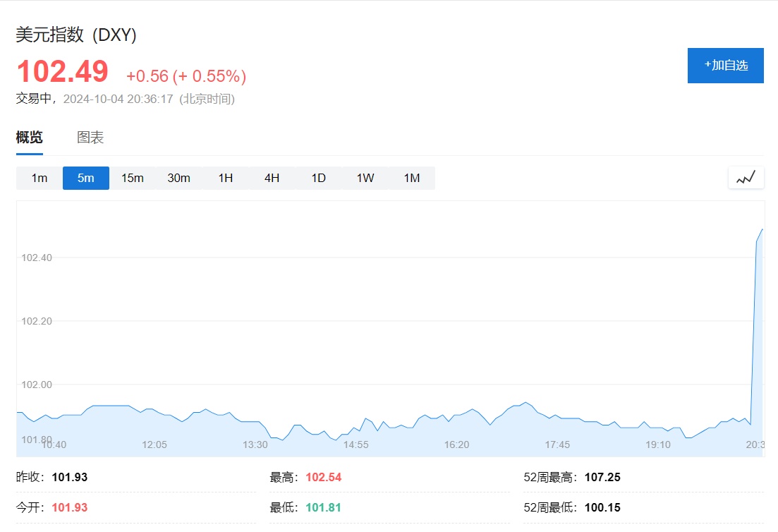Click the 最高 value 102.54
This screenshot has width=778, height=532.
(323, 478)
